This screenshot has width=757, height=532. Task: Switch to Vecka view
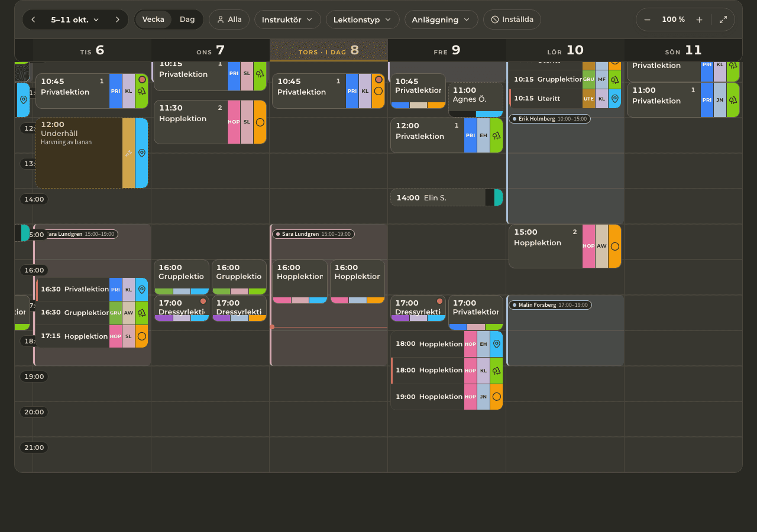point(153,20)
